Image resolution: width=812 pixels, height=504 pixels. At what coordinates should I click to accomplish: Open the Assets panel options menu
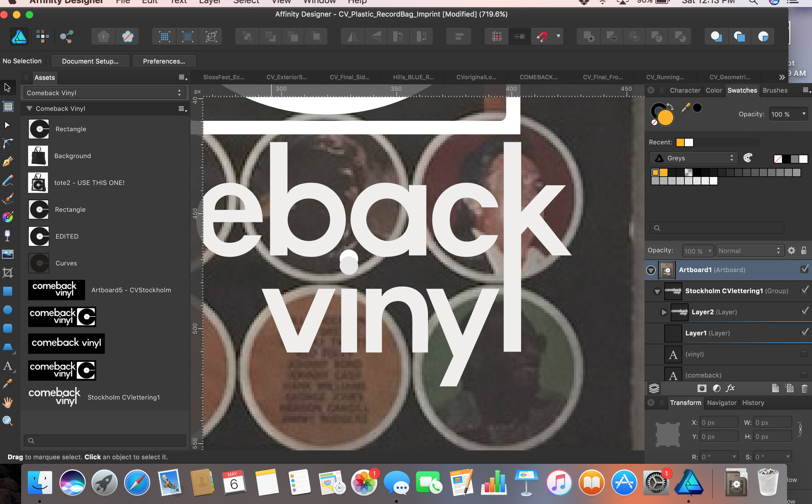click(x=183, y=77)
